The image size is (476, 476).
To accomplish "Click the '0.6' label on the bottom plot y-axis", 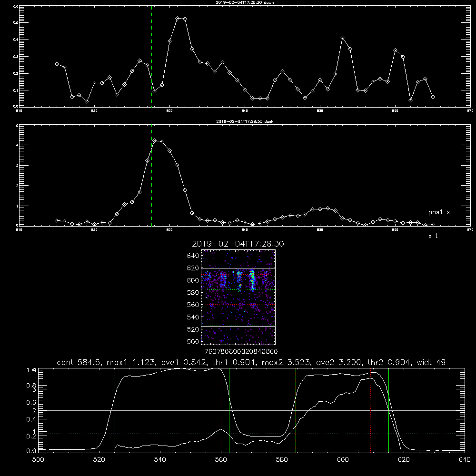I will tap(31, 403).
